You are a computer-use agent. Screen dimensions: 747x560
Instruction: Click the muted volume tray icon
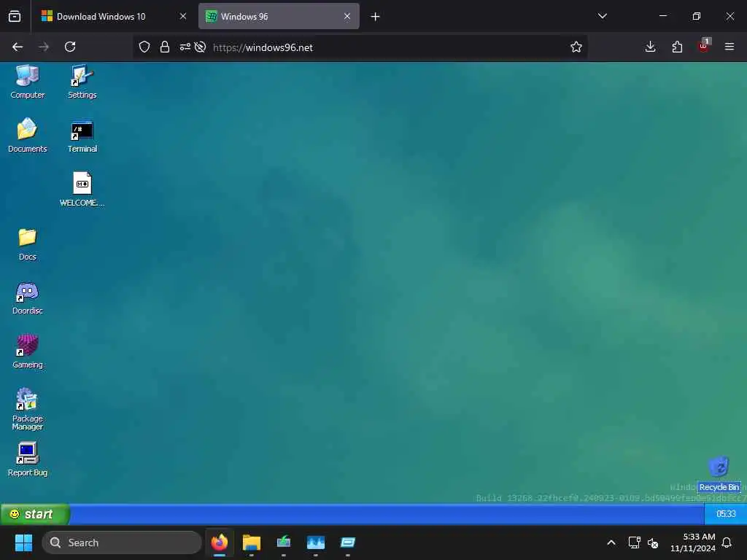[x=653, y=542]
